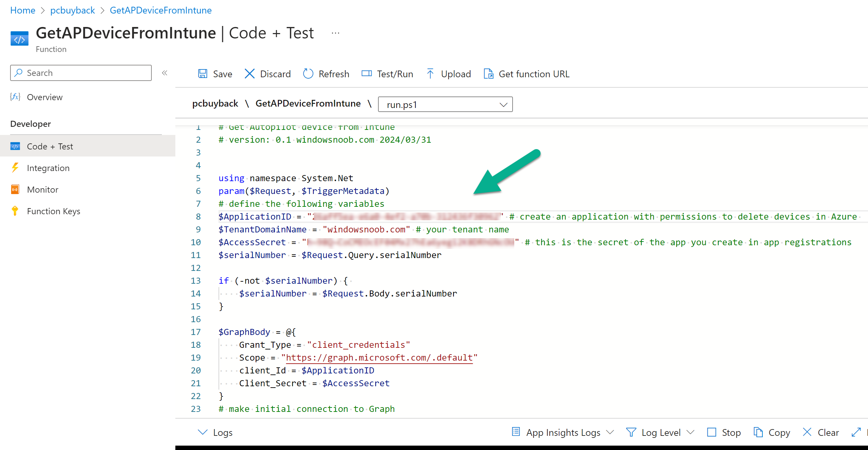This screenshot has width=868, height=450.
Task: Click the search magnifier icon
Action: coord(19,73)
